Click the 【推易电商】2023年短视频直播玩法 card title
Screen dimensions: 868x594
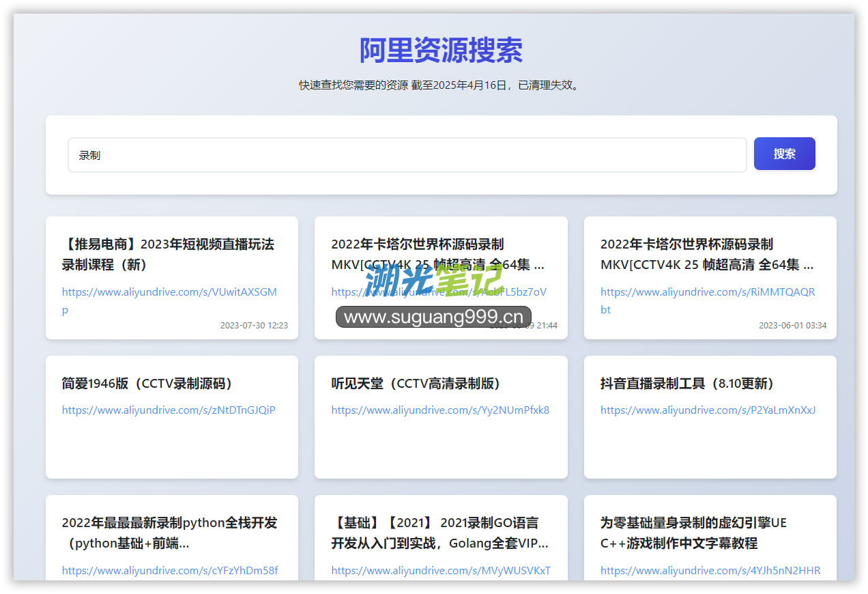(168, 255)
